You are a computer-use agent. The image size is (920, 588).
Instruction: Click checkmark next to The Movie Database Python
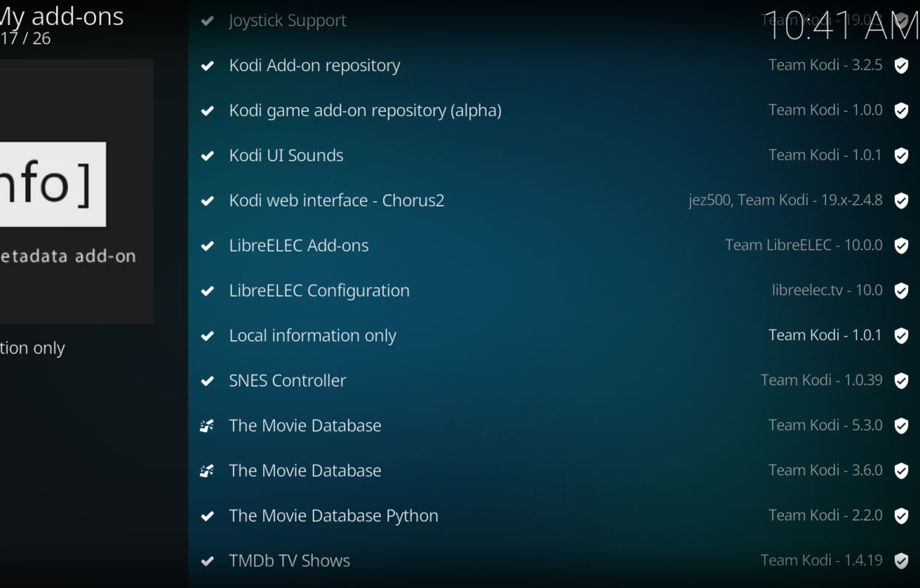click(x=208, y=516)
